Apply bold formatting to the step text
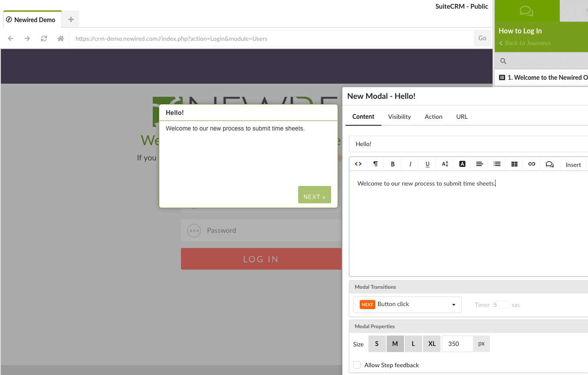588x375 pixels. click(392, 164)
